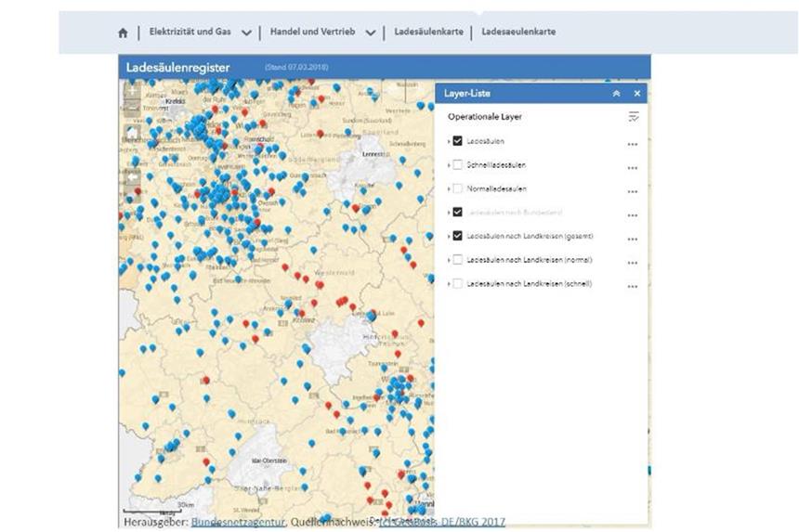Expand Landkreisen (normal) layer arrow
799x532 pixels.
point(449,260)
